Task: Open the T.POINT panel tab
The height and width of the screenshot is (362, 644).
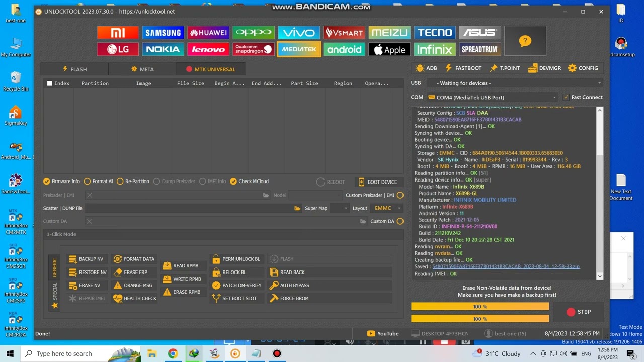Action: 504,68
